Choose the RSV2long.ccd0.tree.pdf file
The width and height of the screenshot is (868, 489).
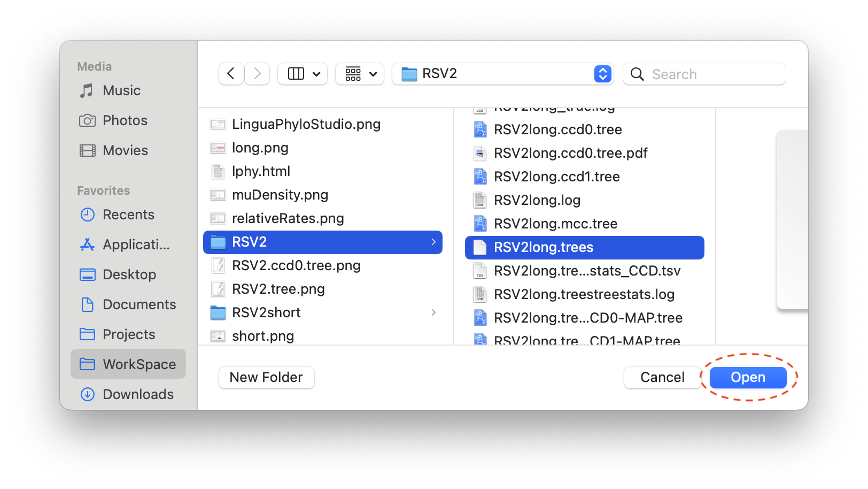(x=570, y=153)
